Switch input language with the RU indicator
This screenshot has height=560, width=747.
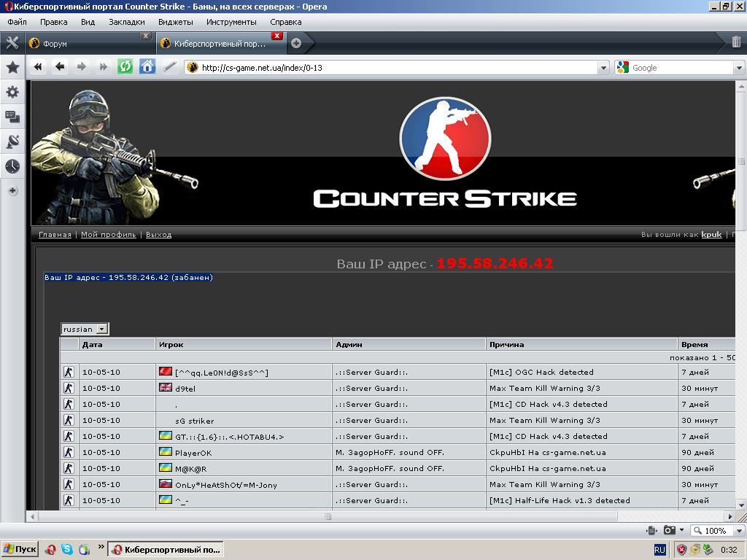tap(659, 550)
